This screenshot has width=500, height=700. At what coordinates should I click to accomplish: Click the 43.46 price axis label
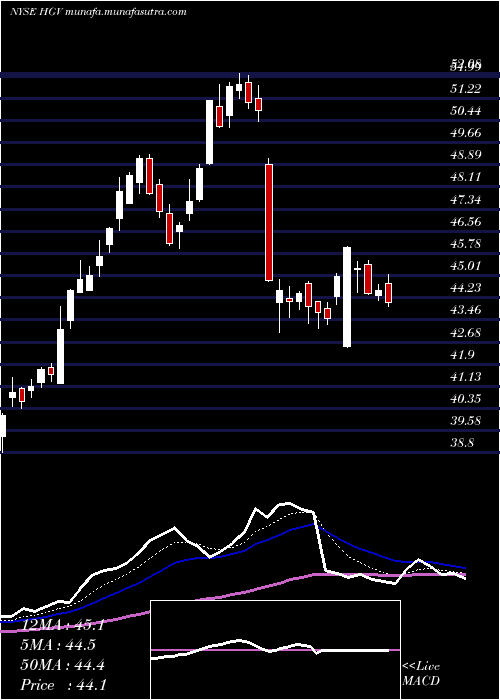tap(466, 310)
